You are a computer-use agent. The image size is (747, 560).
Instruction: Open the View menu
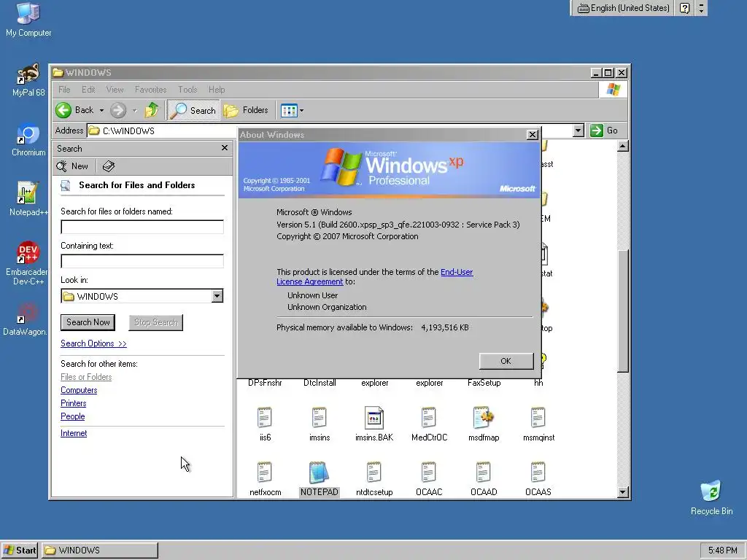[x=115, y=90]
